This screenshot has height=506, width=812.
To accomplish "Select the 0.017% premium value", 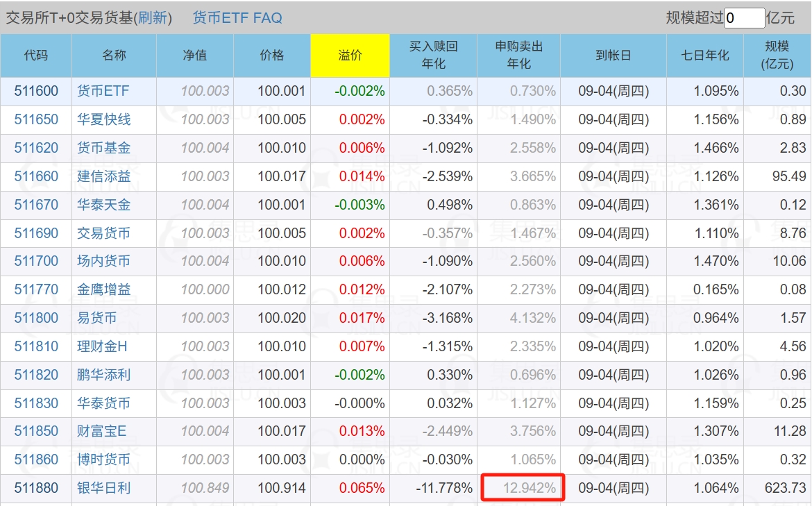I will 362,318.
